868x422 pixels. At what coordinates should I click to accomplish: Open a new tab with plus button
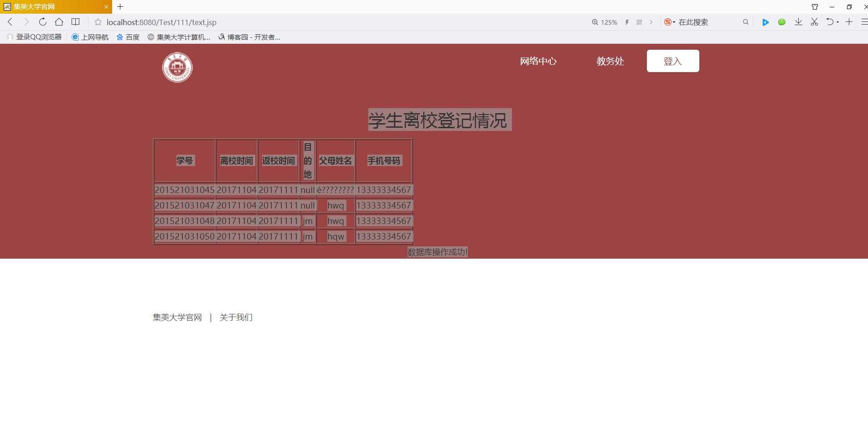click(120, 7)
